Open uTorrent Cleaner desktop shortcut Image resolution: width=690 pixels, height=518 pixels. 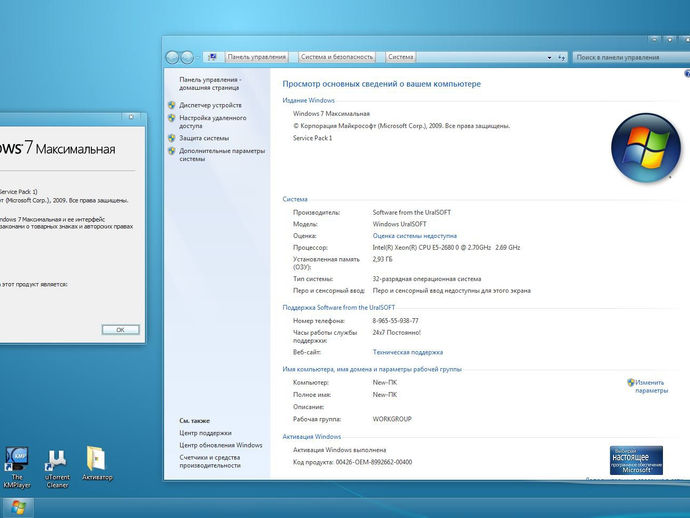pyautogui.click(x=57, y=469)
